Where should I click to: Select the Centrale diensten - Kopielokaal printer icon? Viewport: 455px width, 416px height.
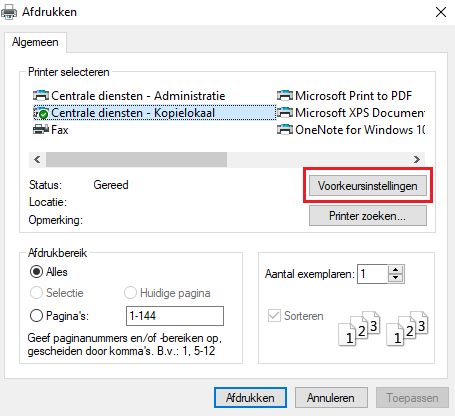pyautogui.click(x=41, y=113)
